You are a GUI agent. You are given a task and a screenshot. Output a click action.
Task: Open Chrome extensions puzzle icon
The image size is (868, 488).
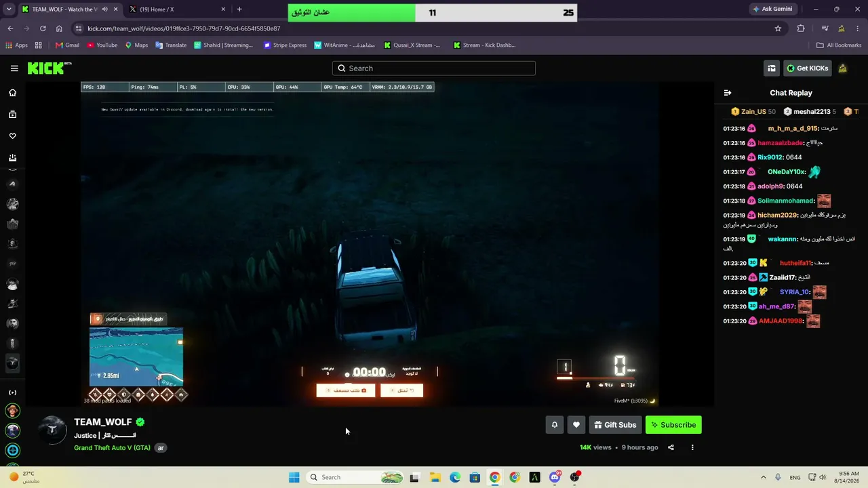tap(801, 28)
